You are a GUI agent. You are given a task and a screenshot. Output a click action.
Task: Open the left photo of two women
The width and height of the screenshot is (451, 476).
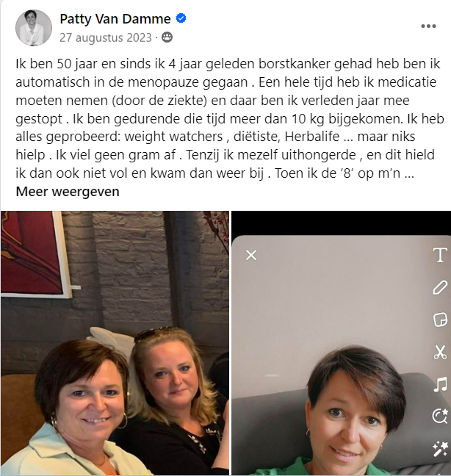[115, 343]
